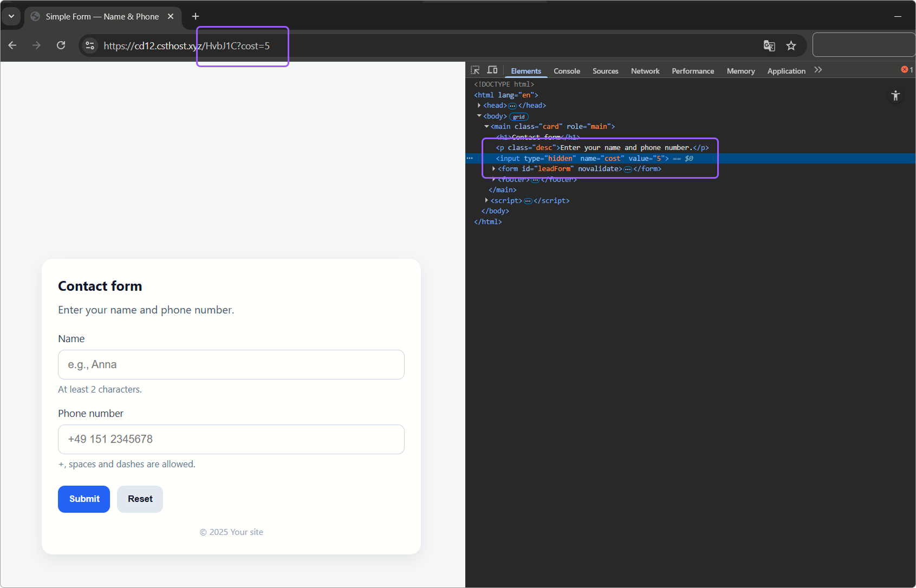Image resolution: width=916 pixels, height=588 pixels.
Task: Open a new browser tab
Action: [196, 16]
